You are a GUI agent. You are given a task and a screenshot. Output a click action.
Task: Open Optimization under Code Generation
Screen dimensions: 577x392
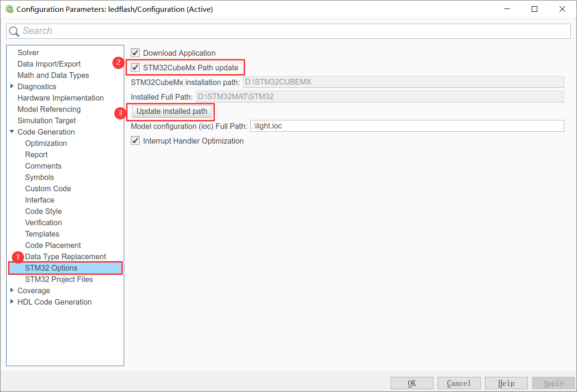tap(46, 143)
